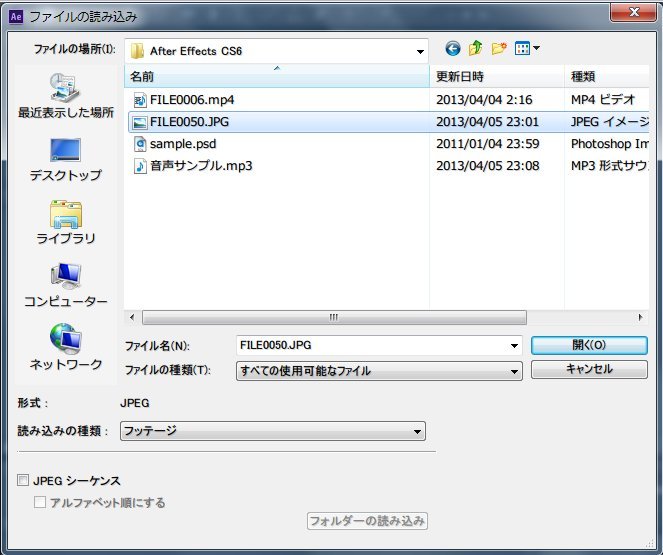Select the file name FILE0006.mp4
Viewport: 663px width, 555px height.
pos(192,100)
